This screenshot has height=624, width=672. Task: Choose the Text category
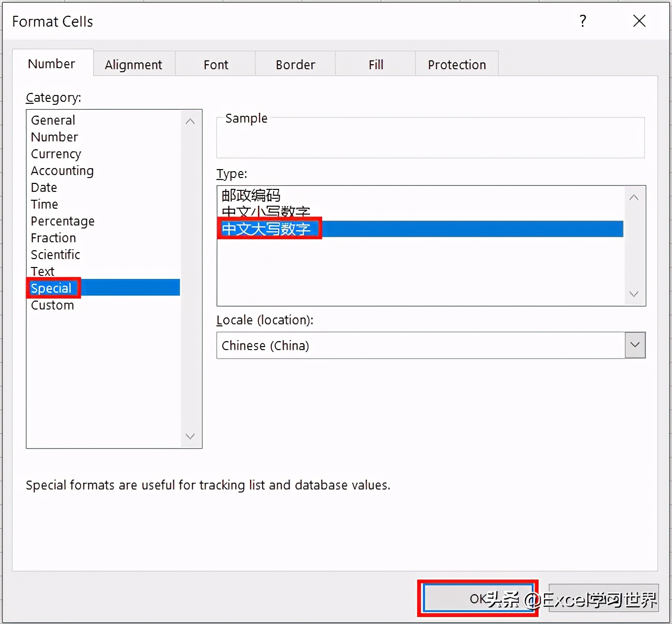(103, 271)
